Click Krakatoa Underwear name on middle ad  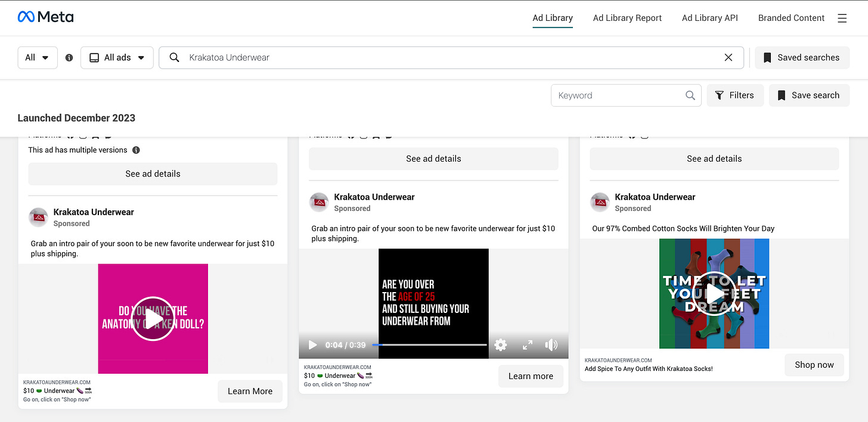[x=374, y=197]
